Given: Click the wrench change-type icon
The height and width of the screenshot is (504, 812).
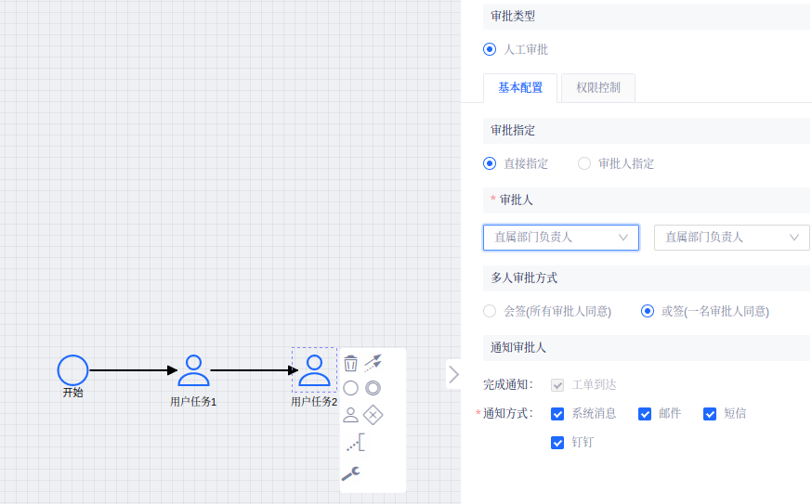Looking at the screenshot, I should click(350, 473).
